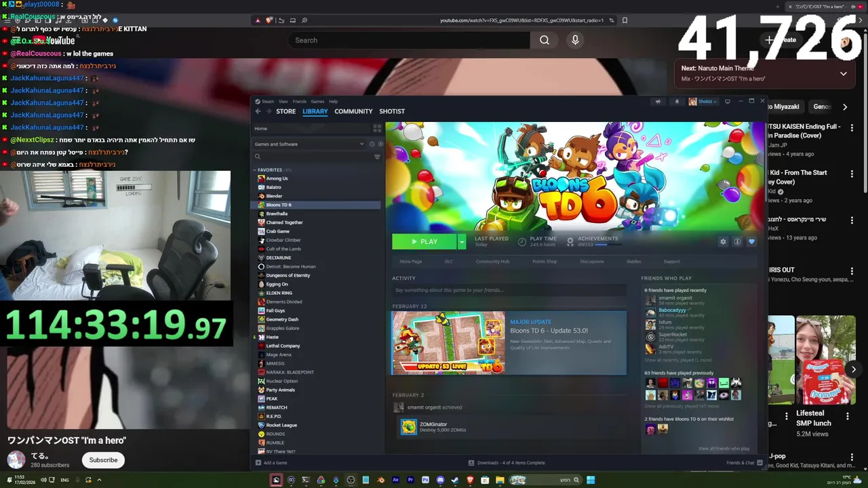The width and height of the screenshot is (868, 488).
Task: Select ELDEN RING in the library
Action: tap(279, 293)
